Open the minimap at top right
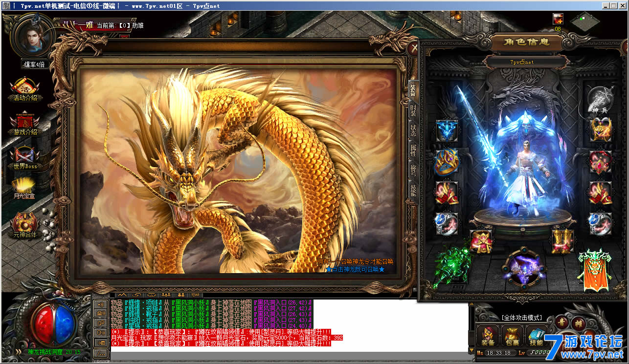This screenshot has width=629, height=364. click(x=584, y=21)
